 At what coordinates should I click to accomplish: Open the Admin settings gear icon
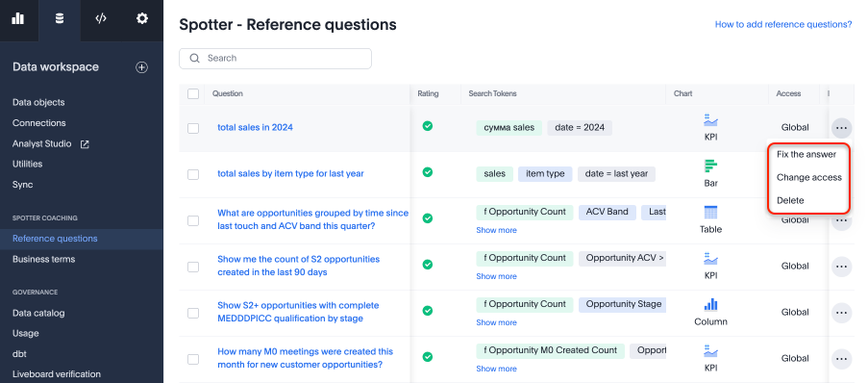click(142, 18)
